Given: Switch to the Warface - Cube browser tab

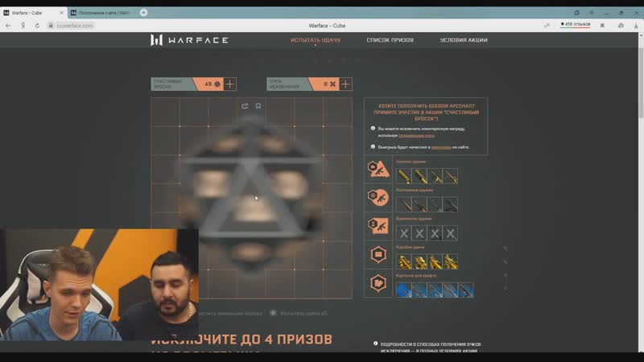Looking at the screenshot, I should (33, 13).
